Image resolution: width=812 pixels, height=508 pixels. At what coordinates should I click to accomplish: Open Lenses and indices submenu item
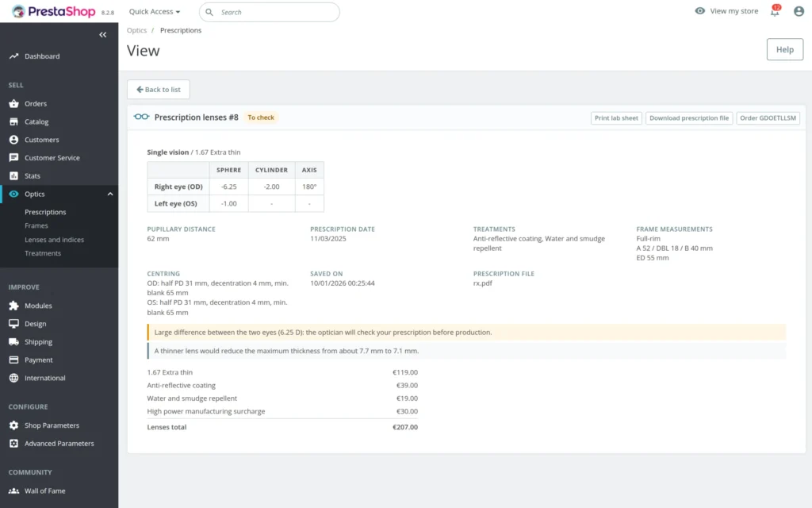[55, 240]
